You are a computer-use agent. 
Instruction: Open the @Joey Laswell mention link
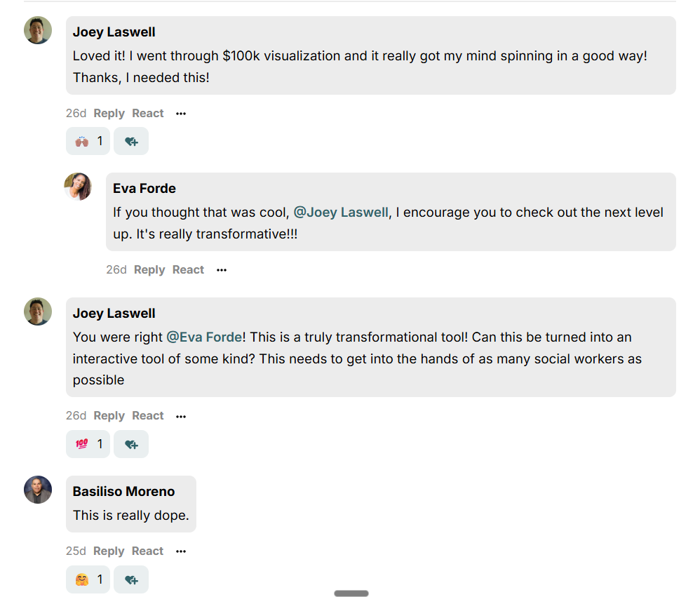coord(341,213)
